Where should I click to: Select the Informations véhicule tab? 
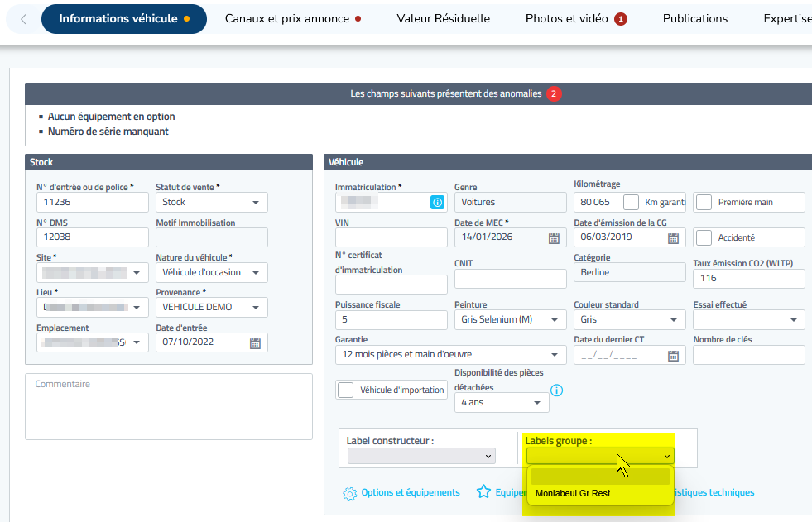124,19
